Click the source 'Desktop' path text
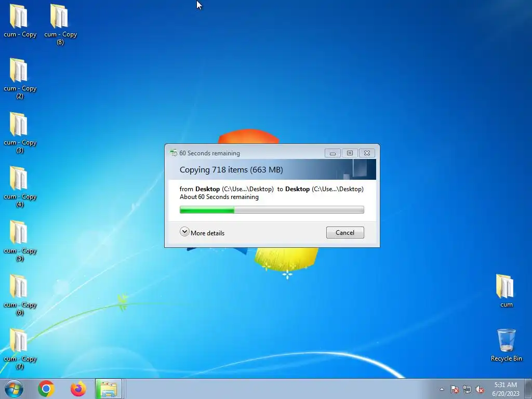The width and height of the screenshot is (532, 399). [x=234, y=189]
